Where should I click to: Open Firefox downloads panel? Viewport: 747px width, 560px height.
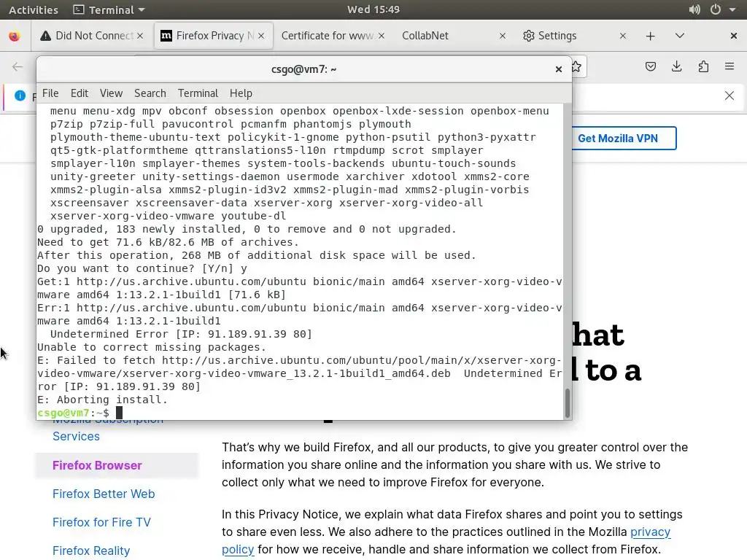coord(676,66)
